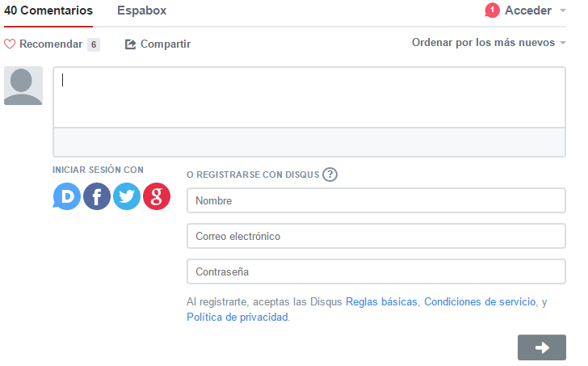The height and width of the screenshot is (366, 588).
Task: Open the Política de privacidad link
Action: click(237, 317)
